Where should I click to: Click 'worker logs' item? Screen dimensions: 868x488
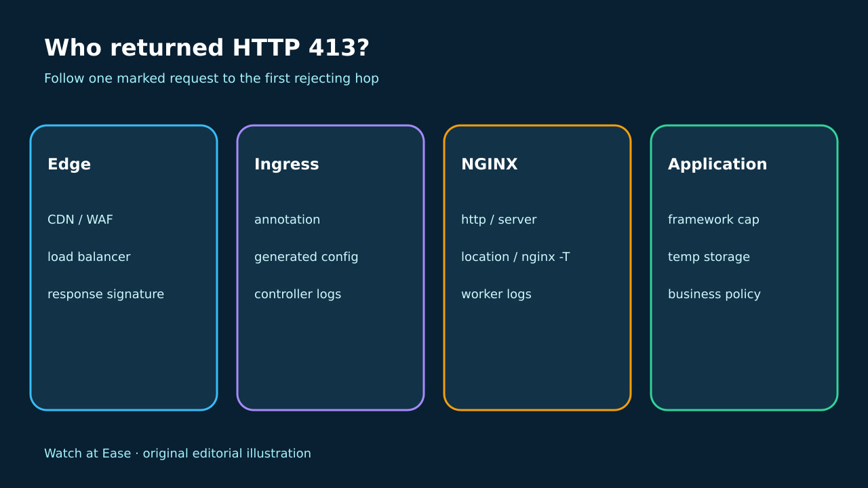click(x=496, y=294)
